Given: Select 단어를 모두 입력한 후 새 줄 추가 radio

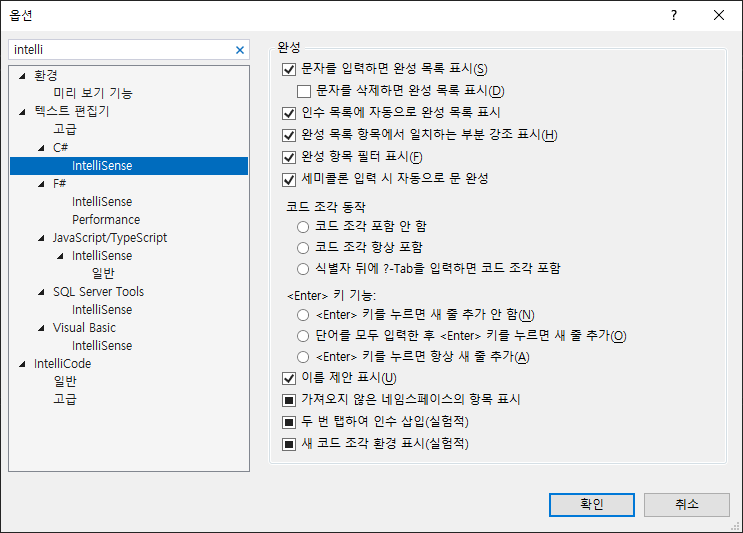Looking at the screenshot, I should (303, 336).
